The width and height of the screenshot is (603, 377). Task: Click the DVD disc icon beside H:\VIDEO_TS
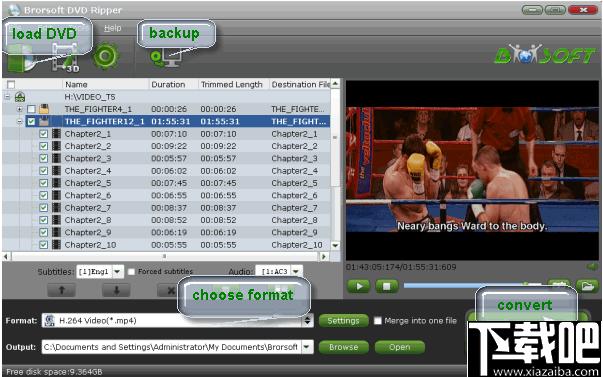(20, 97)
